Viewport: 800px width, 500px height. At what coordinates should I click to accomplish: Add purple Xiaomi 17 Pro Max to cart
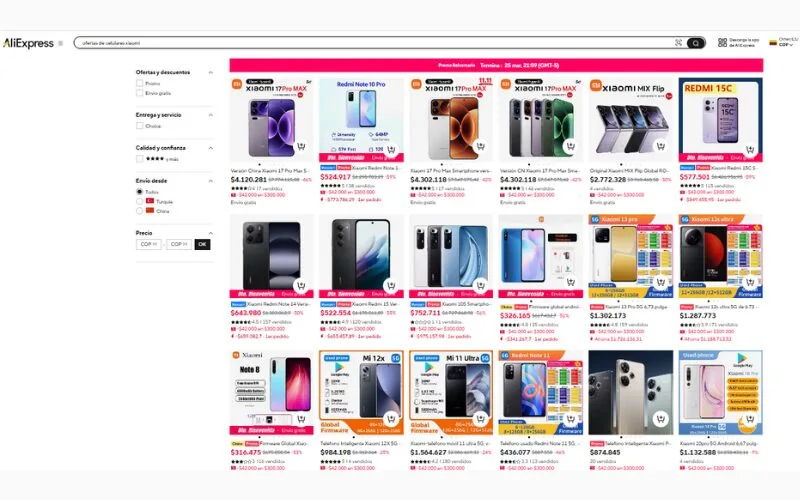pos(301,146)
